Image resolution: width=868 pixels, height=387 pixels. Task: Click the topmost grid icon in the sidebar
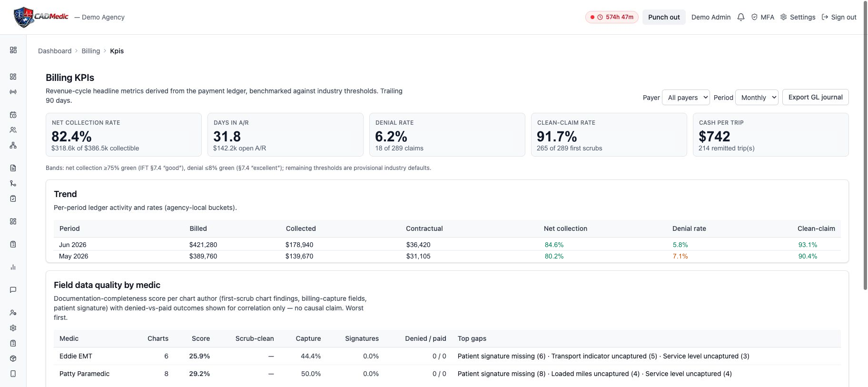click(13, 50)
